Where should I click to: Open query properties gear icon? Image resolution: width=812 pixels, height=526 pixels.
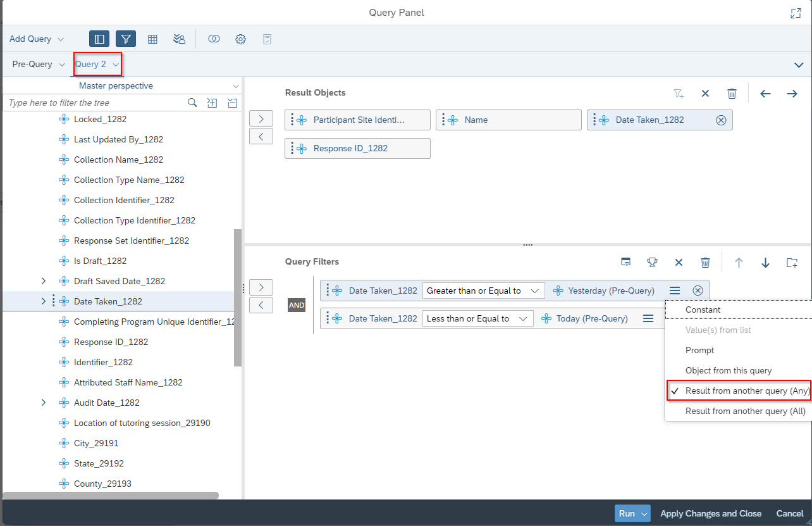(x=240, y=39)
